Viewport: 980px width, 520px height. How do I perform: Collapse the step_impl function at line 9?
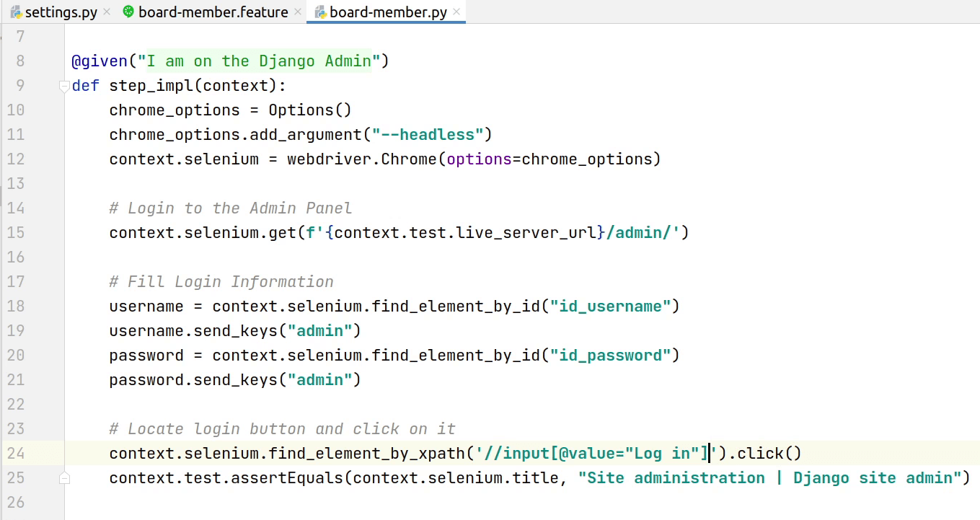coord(64,87)
